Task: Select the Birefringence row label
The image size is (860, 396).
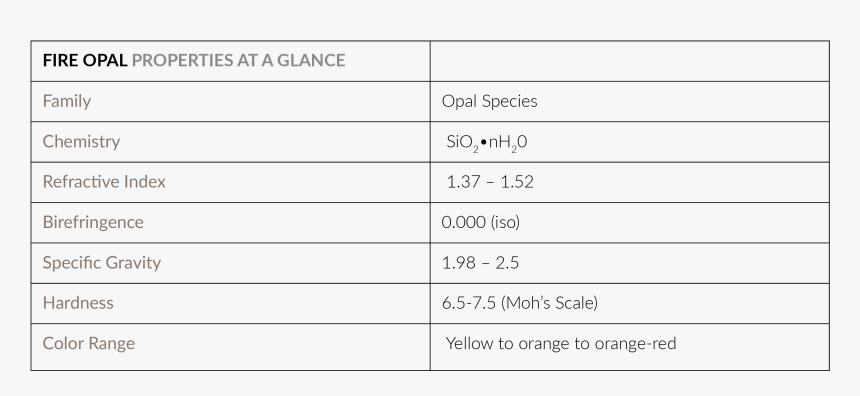Action: [x=93, y=222]
